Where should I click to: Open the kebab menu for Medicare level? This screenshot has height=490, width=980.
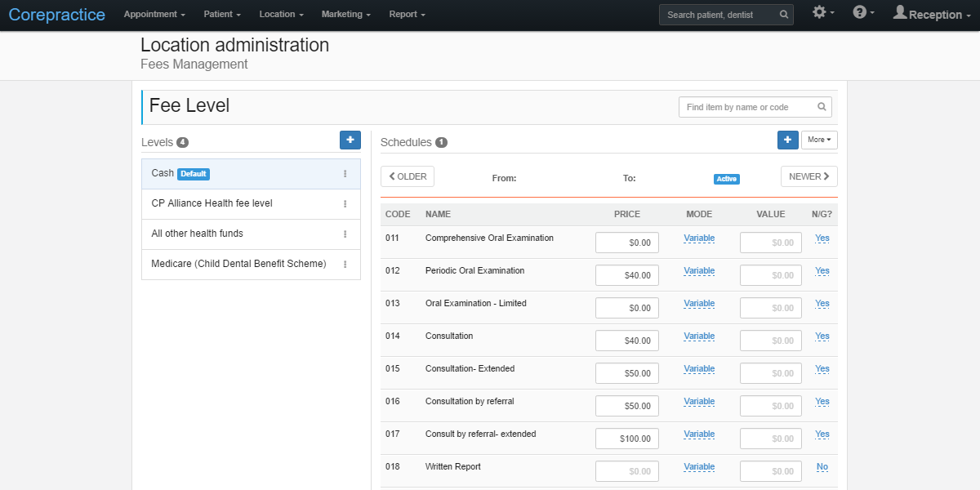[x=344, y=265]
